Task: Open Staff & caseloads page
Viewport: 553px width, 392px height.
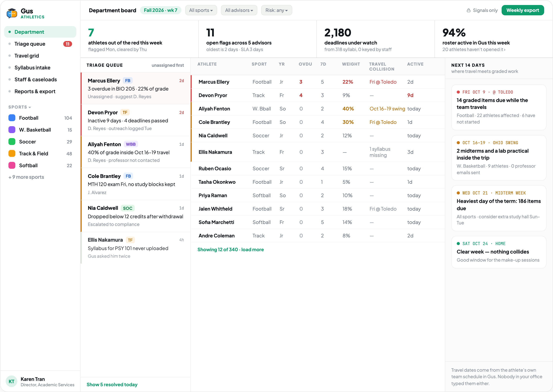Action: (40, 79)
